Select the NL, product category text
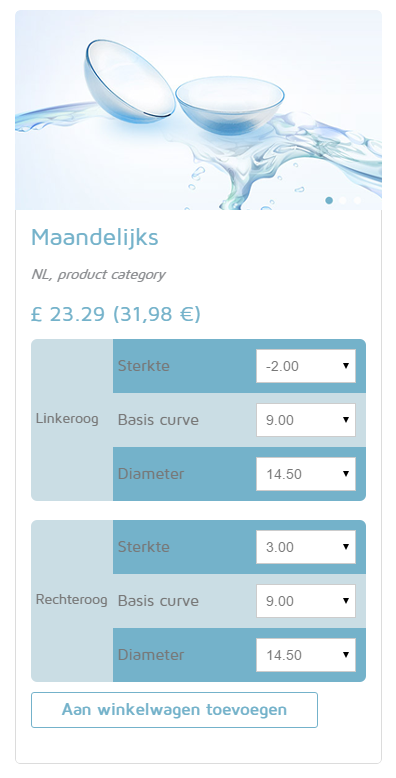The height and width of the screenshot is (778, 396). click(98, 274)
